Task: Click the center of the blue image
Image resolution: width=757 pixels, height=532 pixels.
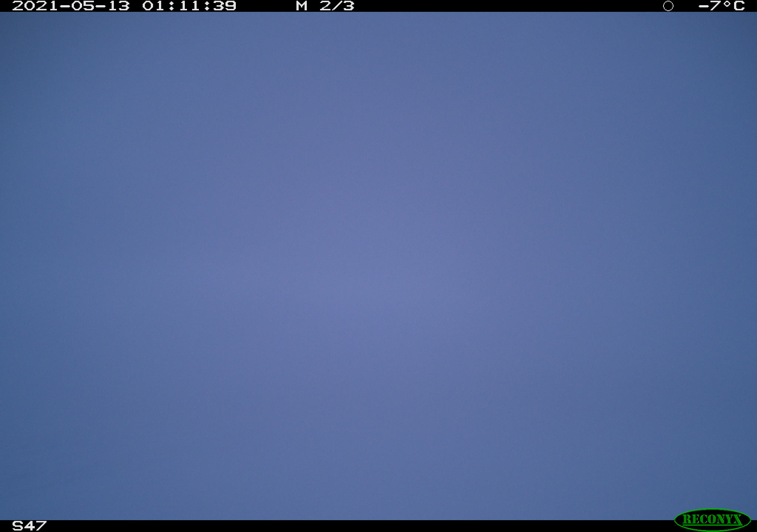Action: (x=378, y=266)
